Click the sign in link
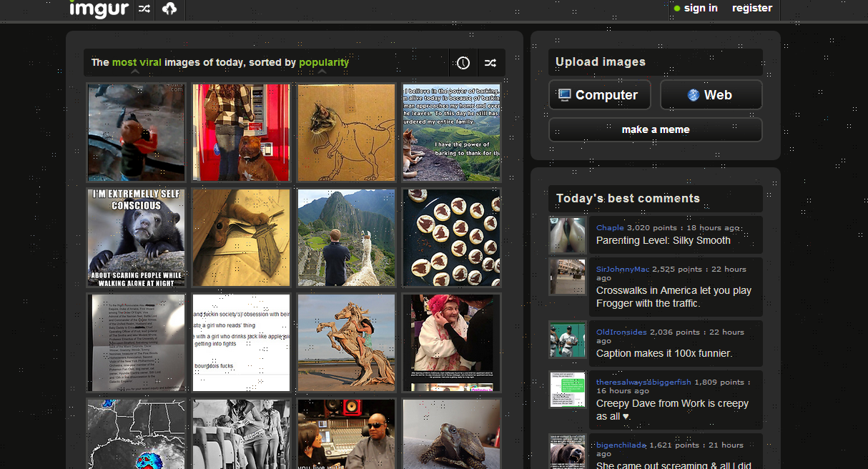The image size is (868, 469). coord(701,8)
